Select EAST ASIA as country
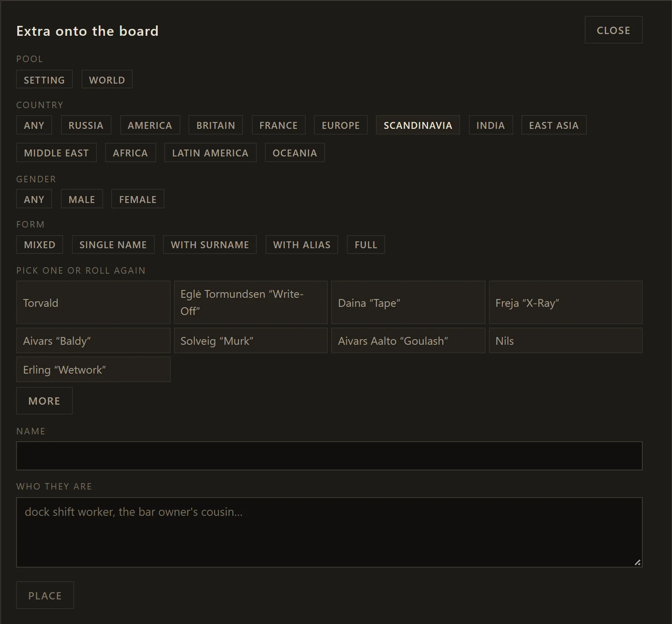 click(554, 125)
